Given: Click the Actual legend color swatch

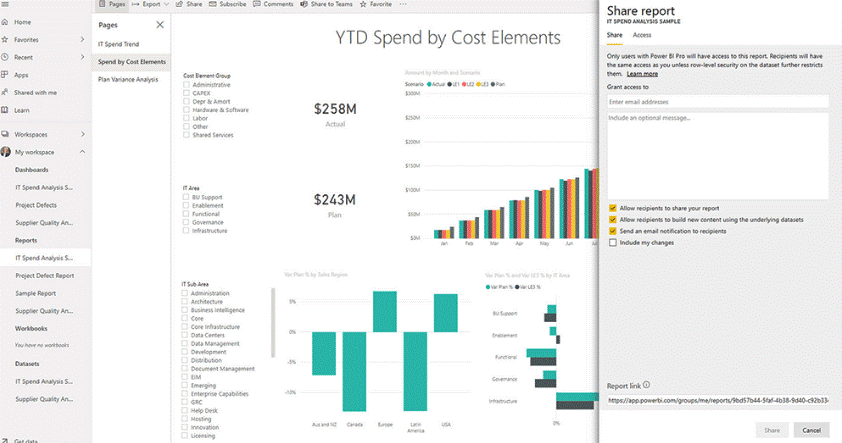Looking at the screenshot, I should tap(429, 84).
